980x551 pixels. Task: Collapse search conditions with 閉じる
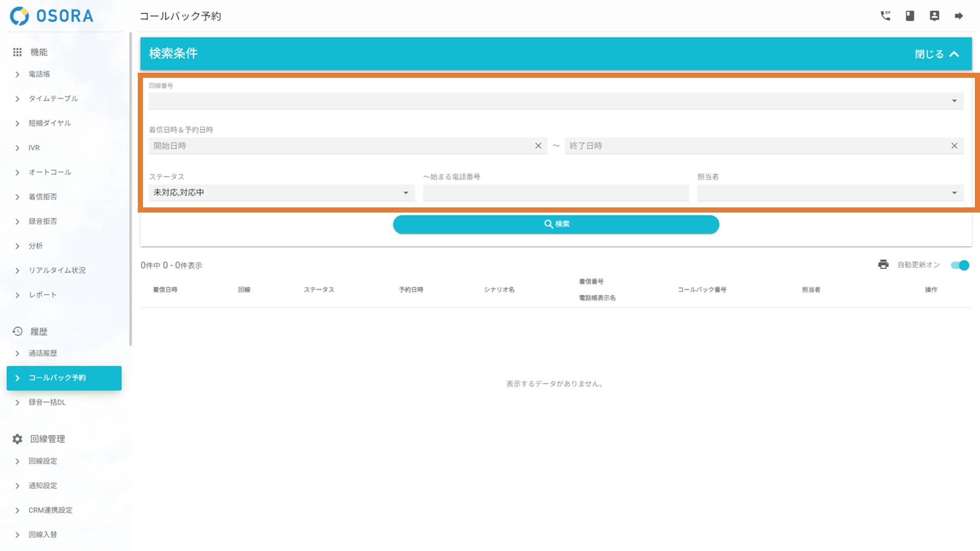click(x=936, y=54)
